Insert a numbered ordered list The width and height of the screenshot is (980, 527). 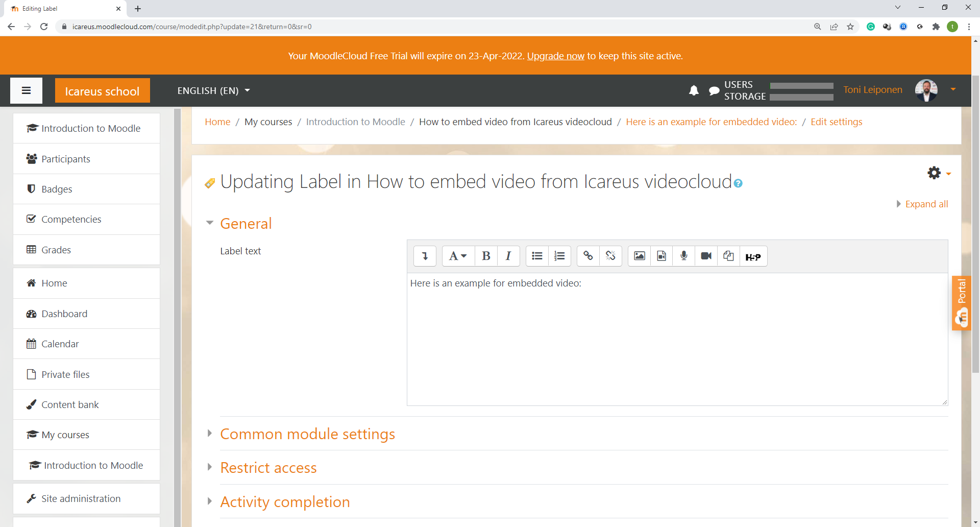click(x=559, y=256)
